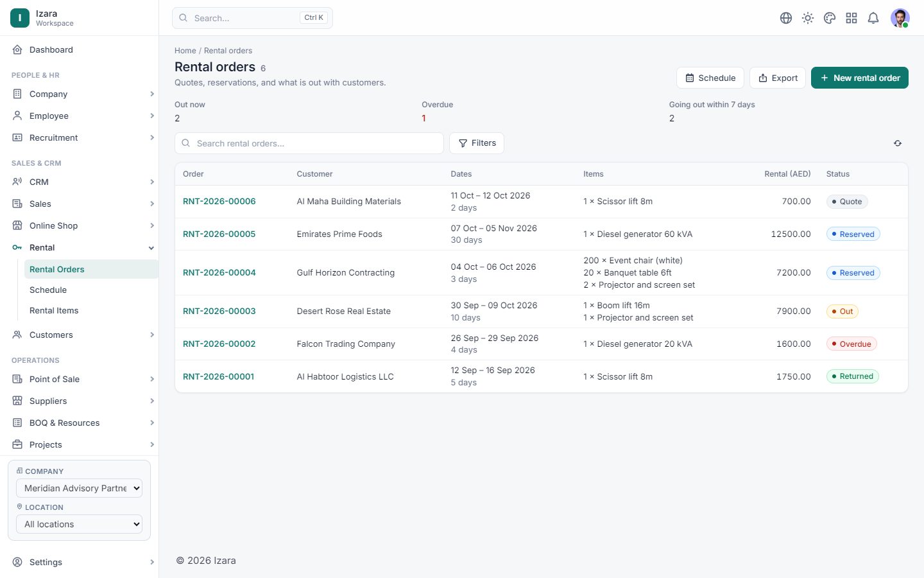Click the Search rental orders field

(x=309, y=143)
